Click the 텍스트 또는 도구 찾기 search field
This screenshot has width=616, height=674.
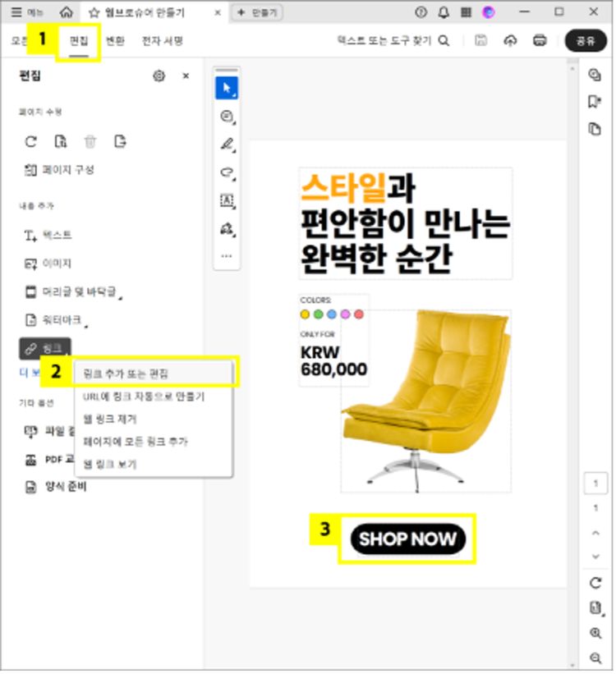pos(393,40)
